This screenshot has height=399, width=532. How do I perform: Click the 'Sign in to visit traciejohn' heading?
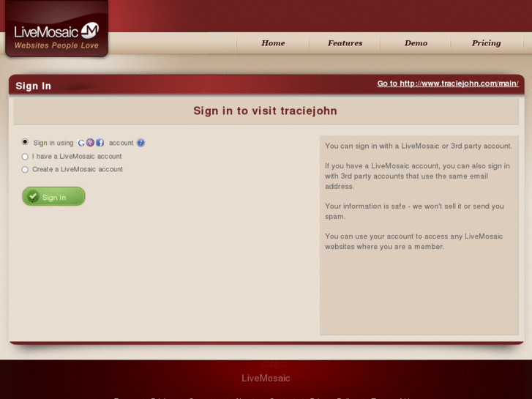pos(266,111)
